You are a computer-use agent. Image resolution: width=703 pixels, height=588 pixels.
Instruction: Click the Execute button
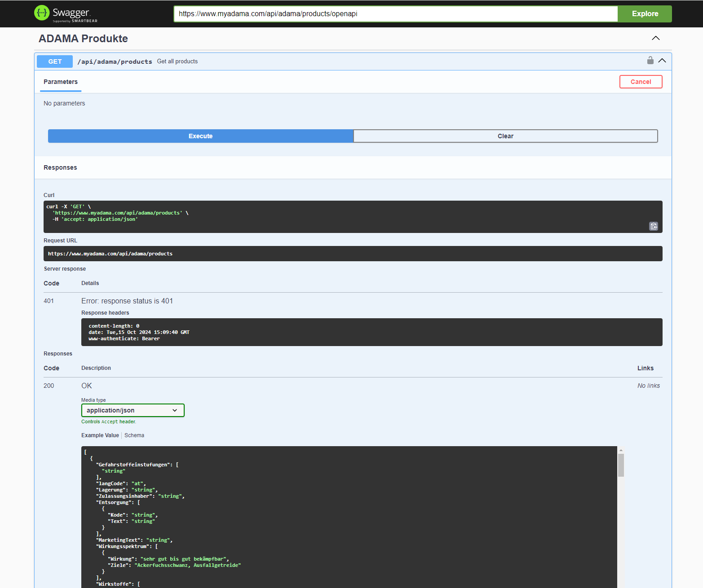pyautogui.click(x=200, y=136)
